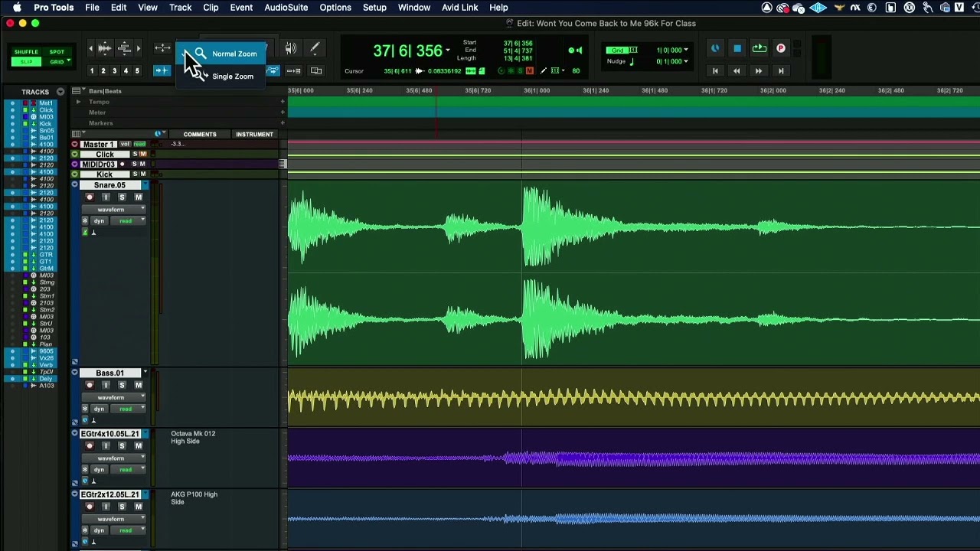Record-enable the Snare.05 track
Image resolution: width=980 pixels, height=551 pixels.
tap(90, 197)
